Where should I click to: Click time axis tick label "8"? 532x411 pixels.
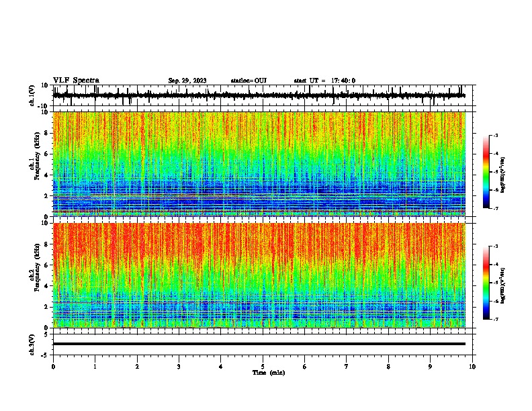(388, 367)
